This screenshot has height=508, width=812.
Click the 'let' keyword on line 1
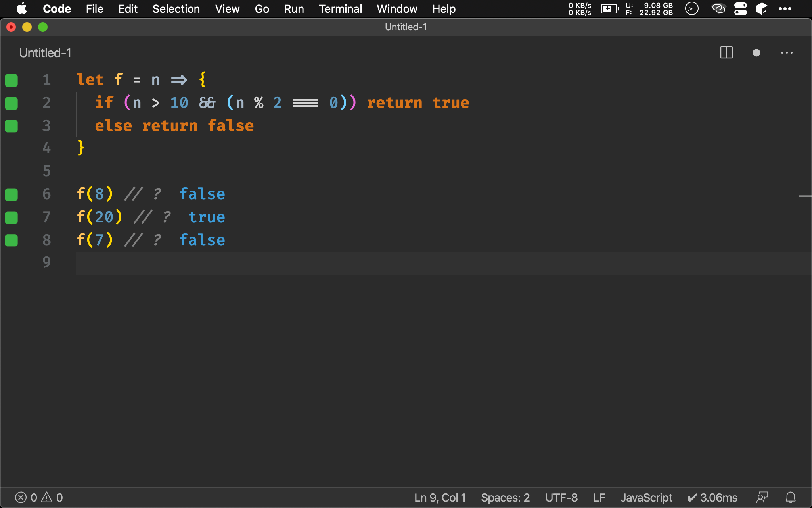tap(90, 80)
